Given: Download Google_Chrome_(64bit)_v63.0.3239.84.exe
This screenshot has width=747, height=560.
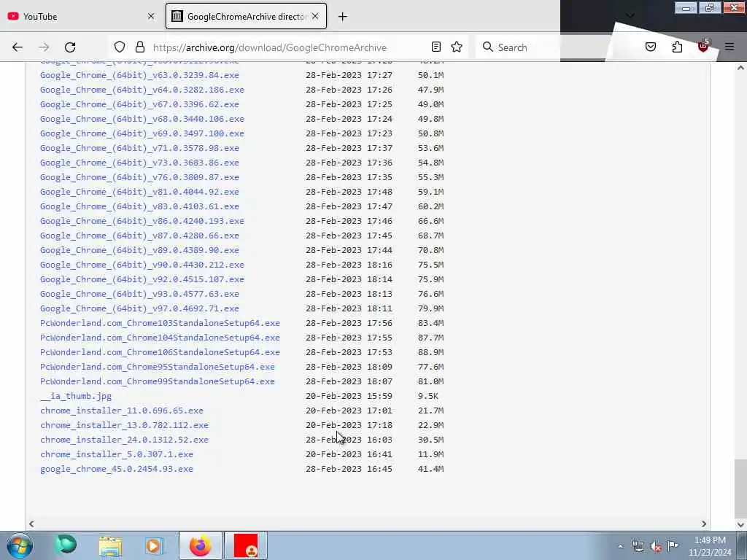Looking at the screenshot, I should point(139,75).
